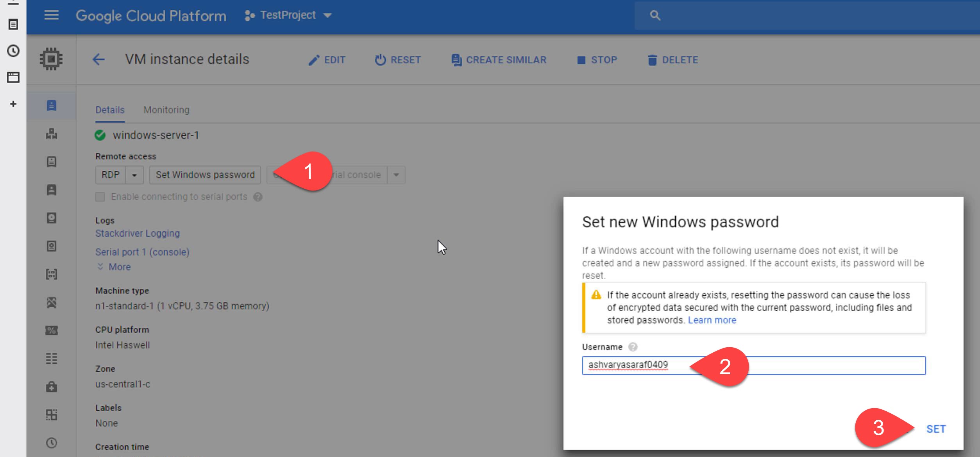Click STOP in the instance toolbar

[597, 60]
